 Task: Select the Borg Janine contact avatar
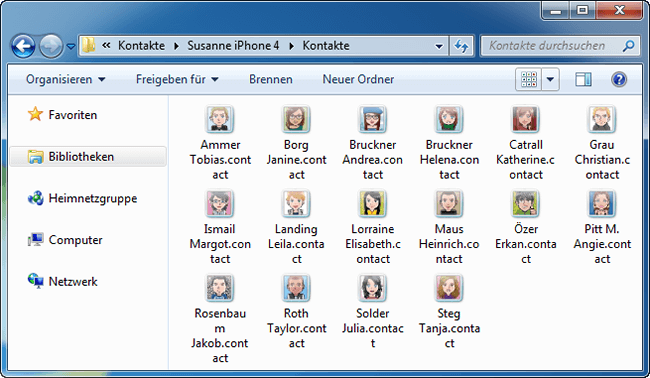coord(296,119)
